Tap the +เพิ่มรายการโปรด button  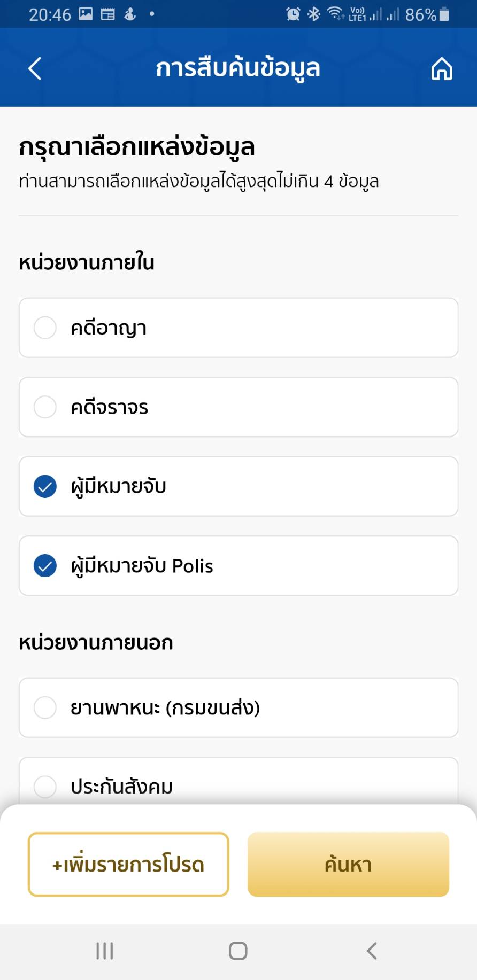128,864
